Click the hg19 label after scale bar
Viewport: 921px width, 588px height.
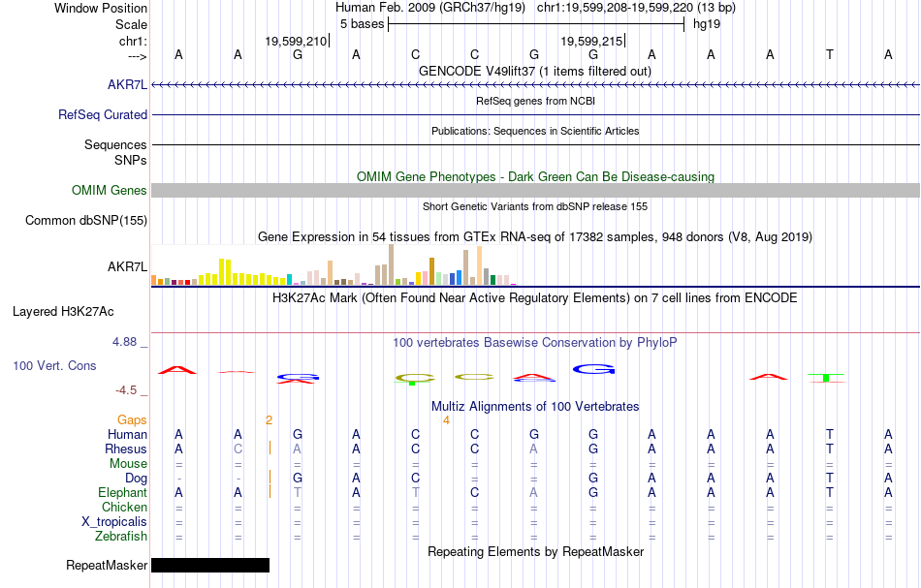(x=707, y=24)
